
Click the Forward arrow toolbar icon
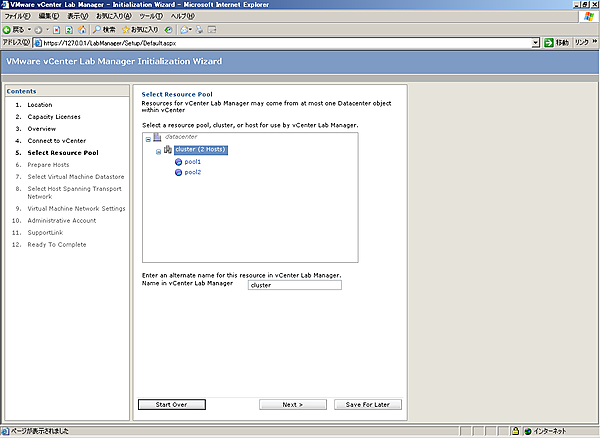tap(38, 30)
